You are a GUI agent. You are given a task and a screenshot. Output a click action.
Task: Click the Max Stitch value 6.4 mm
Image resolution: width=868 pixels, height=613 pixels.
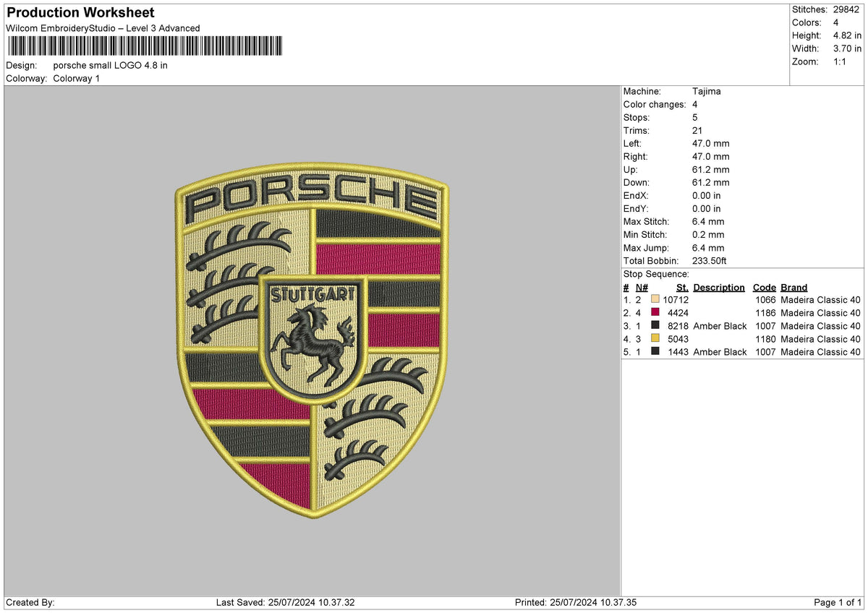point(708,221)
